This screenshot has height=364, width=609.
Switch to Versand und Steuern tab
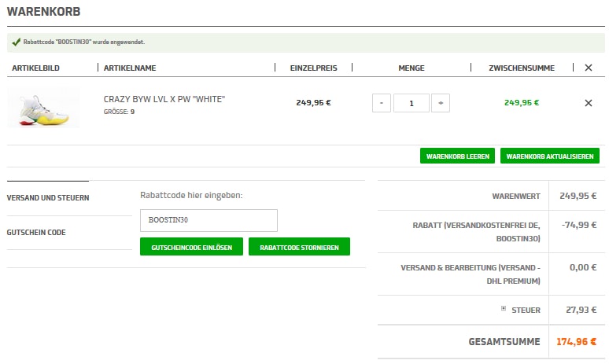click(x=48, y=197)
